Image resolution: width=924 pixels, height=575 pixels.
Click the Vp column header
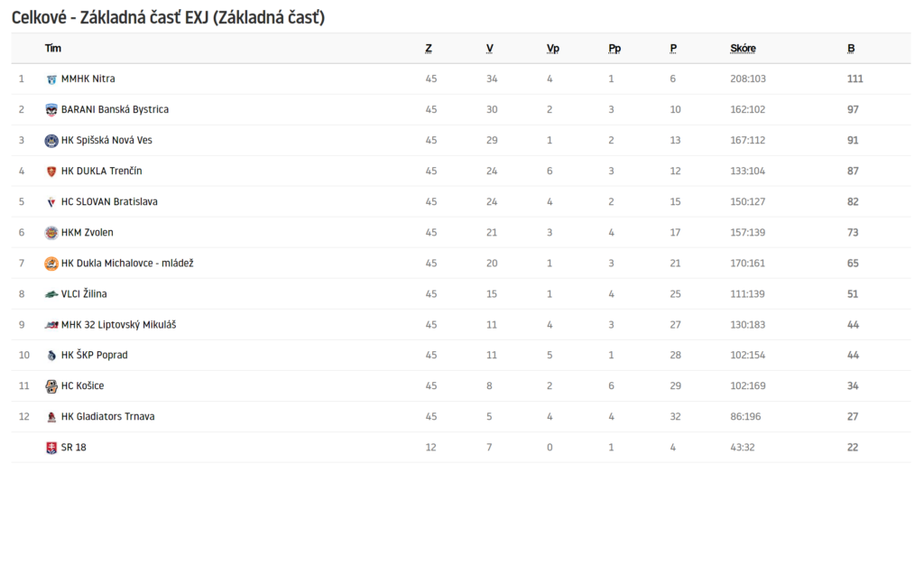[553, 49]
